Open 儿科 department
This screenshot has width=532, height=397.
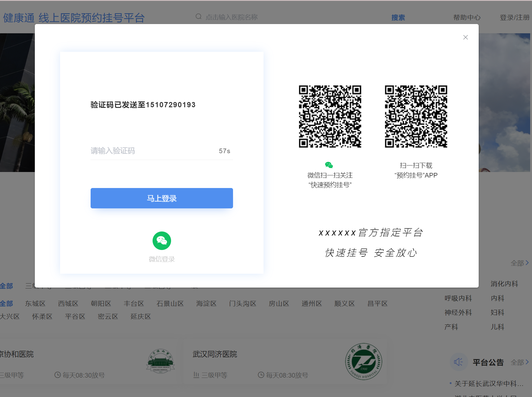497,327
